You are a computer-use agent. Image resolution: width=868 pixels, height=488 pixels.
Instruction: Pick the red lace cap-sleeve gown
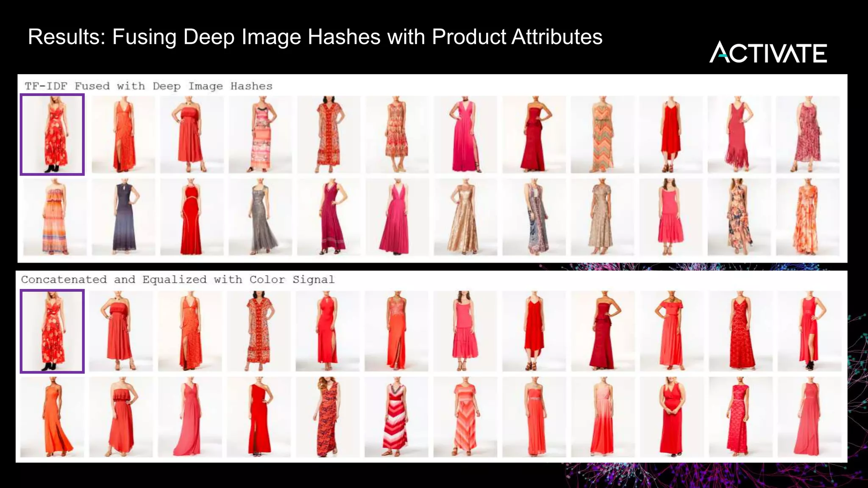tap(741, 417)
